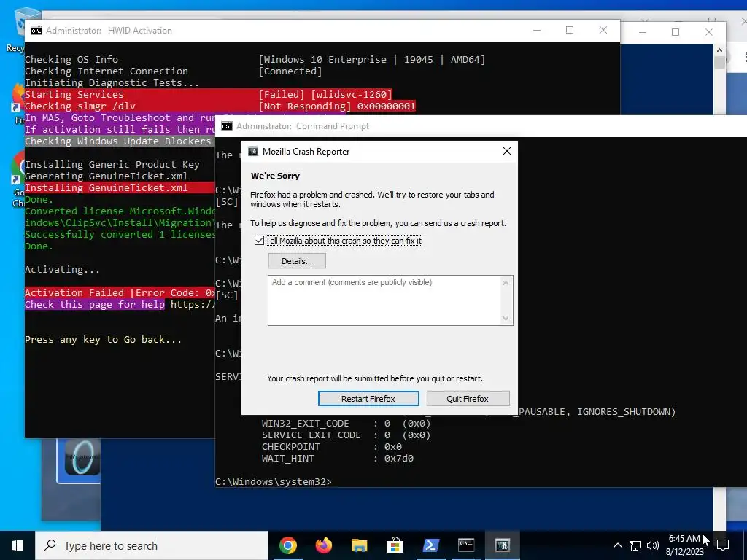Click SERVICE_EXIT_CODE line in Command Prompt
This screenshot has width=747, height=560.
[x=346, y=435]
